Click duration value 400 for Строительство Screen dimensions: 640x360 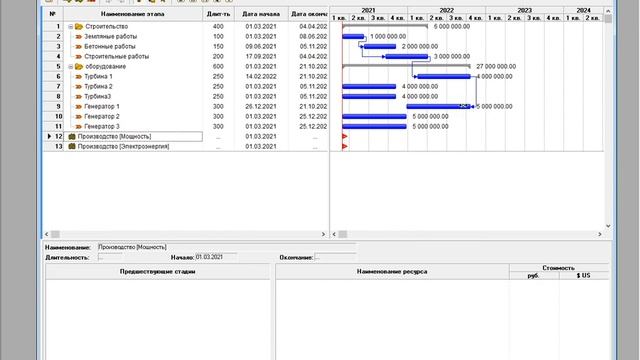click(x=218, y=27)
